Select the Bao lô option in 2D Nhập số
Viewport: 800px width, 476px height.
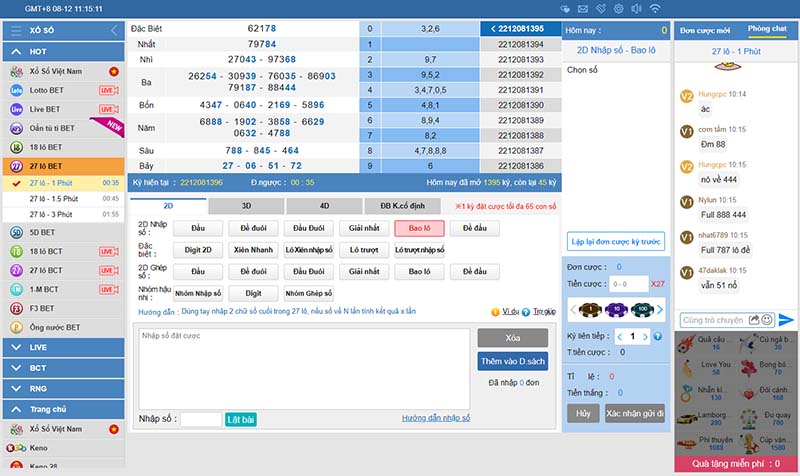point(419,228)
